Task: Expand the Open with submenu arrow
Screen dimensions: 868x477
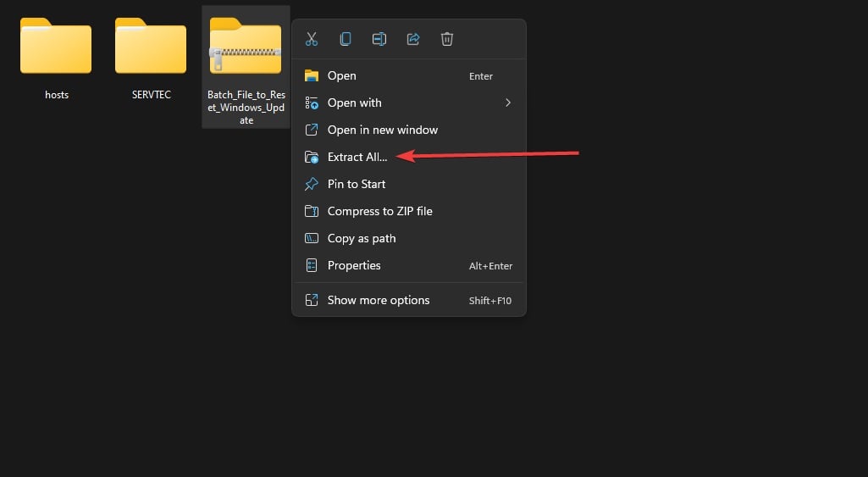Action: pos(508,103)
